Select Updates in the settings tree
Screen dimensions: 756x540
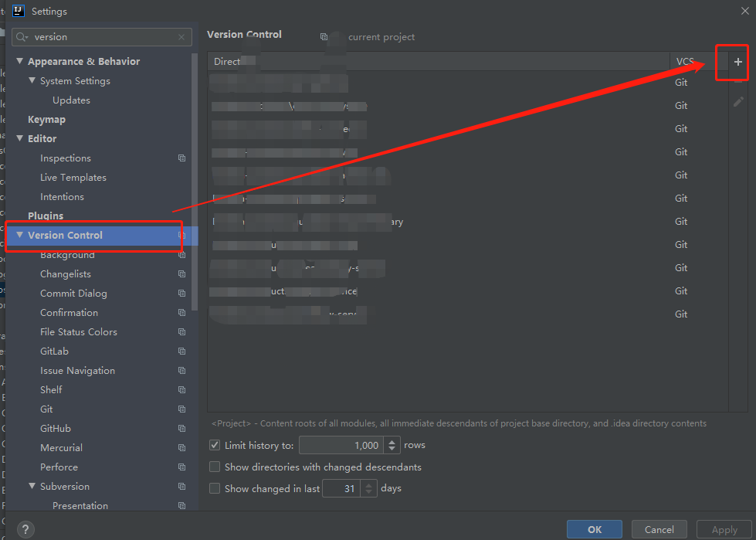pos(71,100)
